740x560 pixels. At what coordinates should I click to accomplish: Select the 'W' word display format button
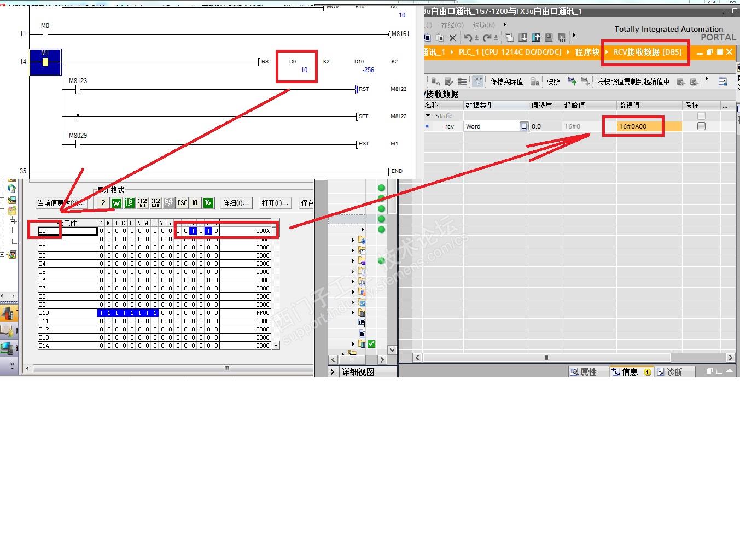(x=116, y=203)
